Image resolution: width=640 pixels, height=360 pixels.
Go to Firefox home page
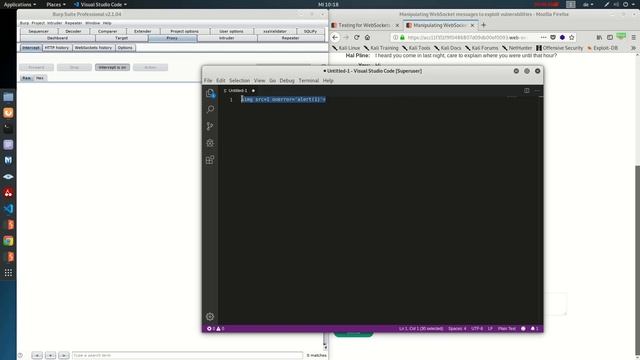click(x=367, y=37)
